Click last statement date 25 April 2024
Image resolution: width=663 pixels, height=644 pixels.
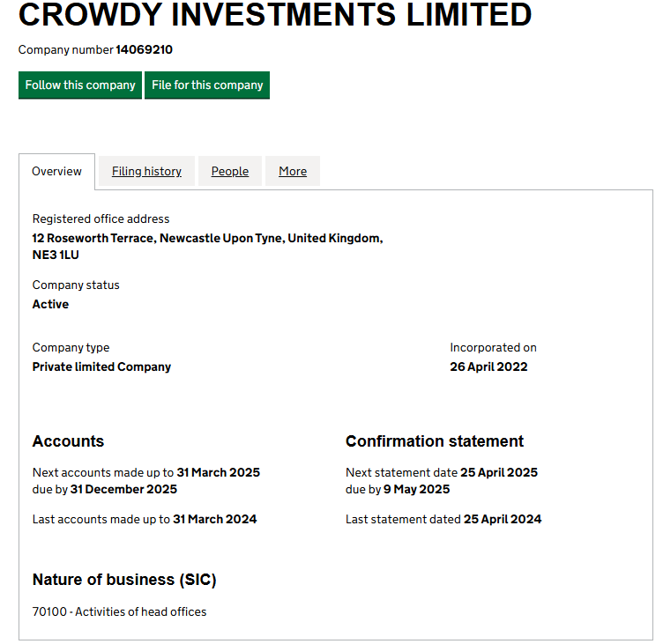[x=503, y=520]
